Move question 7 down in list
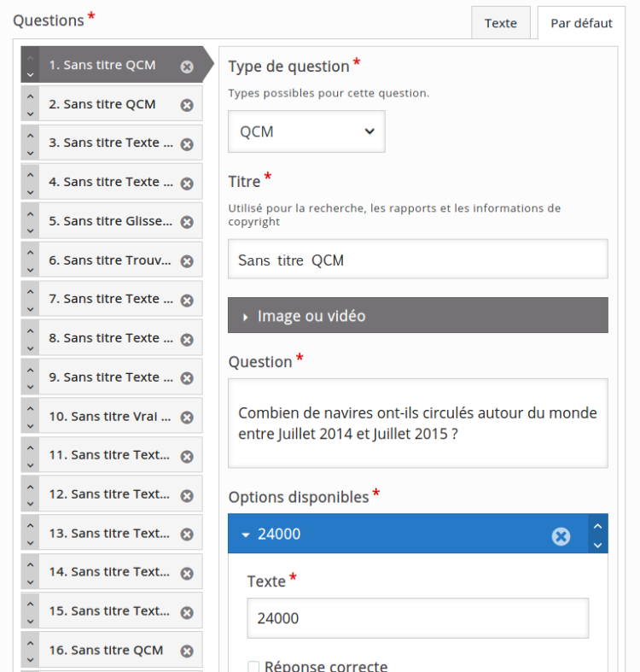 [30, 309]
